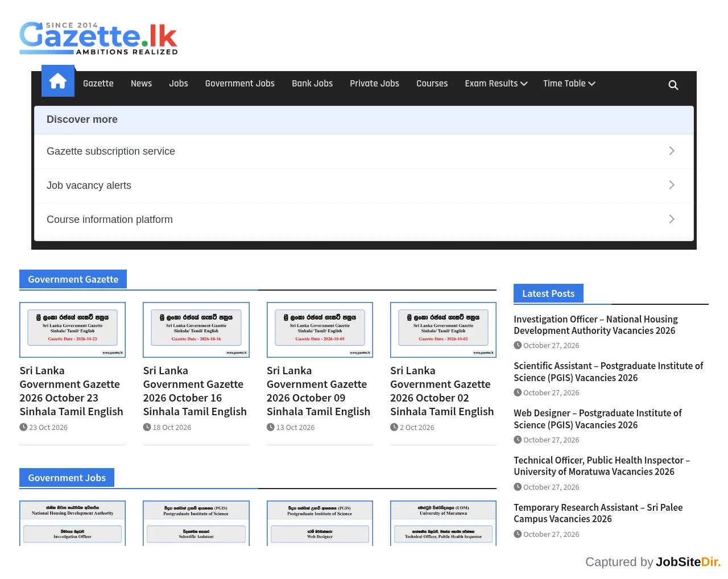
Task: Open the Gazette menu item
Action: 98,84
